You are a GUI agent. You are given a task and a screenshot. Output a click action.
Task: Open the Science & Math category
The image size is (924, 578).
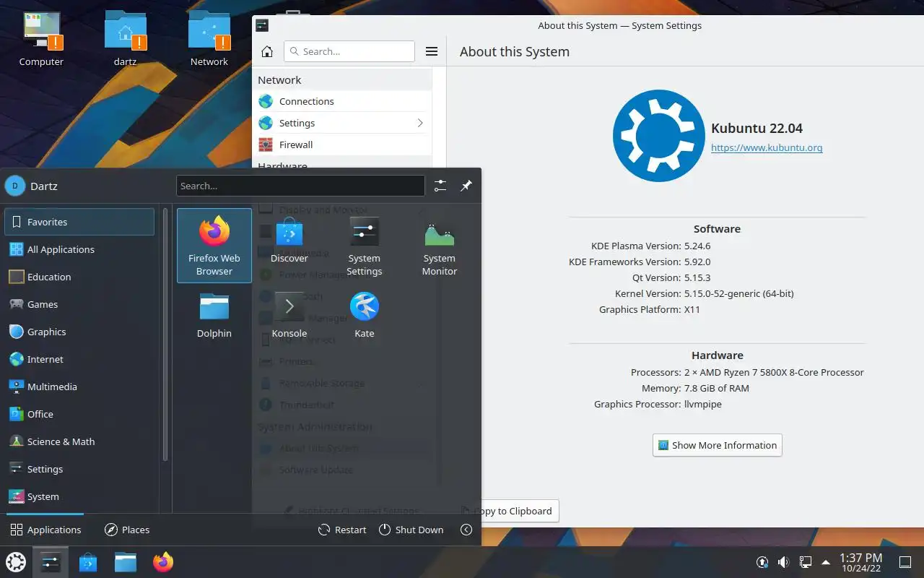click(79, 441)
